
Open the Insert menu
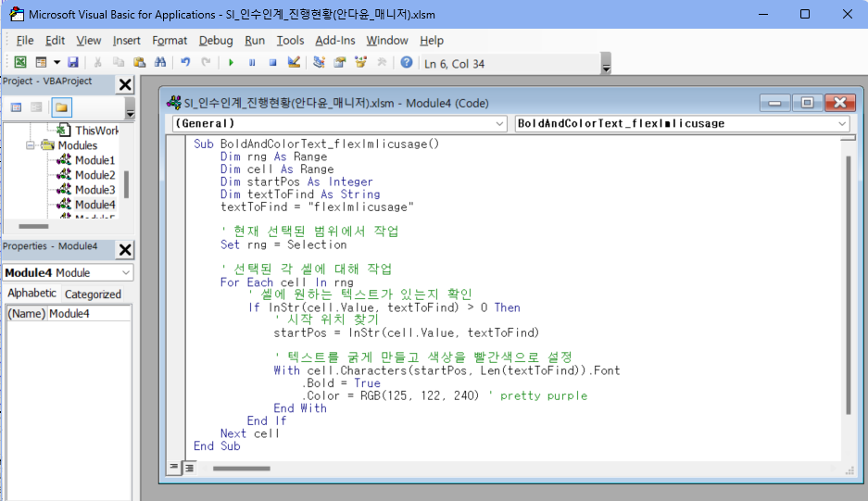(x=126, y=41)
